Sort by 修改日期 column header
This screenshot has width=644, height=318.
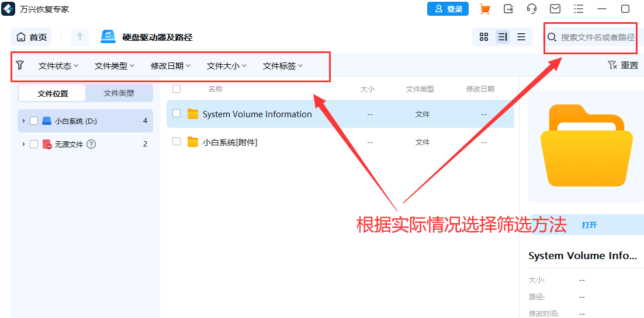pos(480,89)
